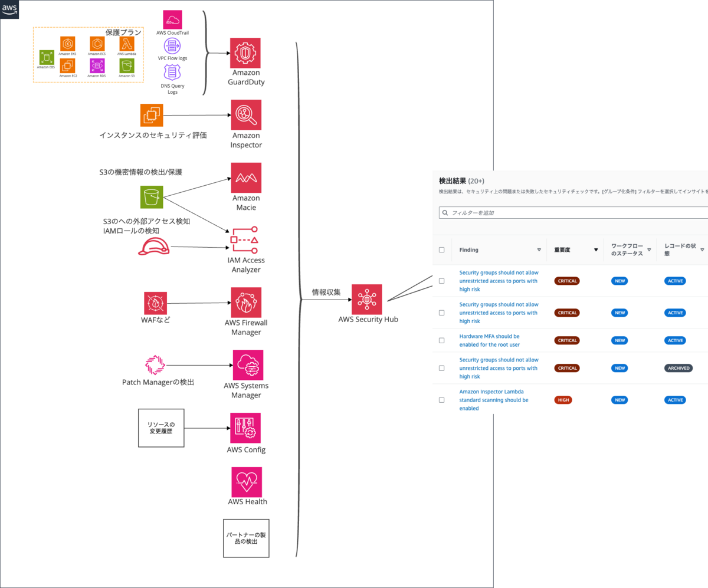Select the small Amazon EC2 icon in 保護プラン
This screenshot has width=708, height=588.
(x=68, y=65)
